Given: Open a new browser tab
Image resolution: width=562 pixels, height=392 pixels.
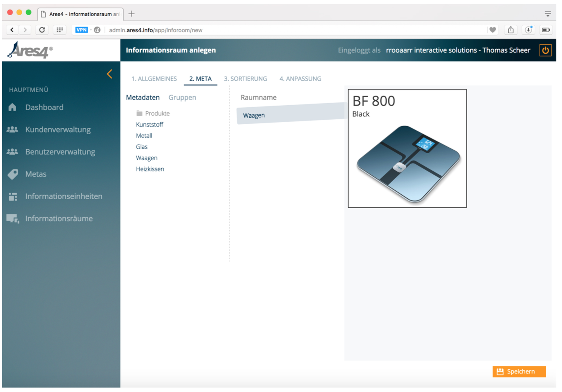Looking at the screenshot, I should 132,14.
